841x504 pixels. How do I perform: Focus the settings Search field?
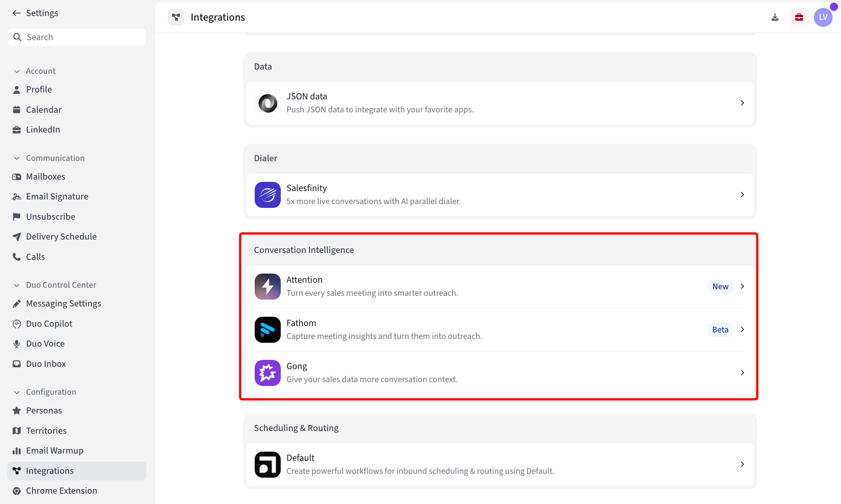(77, 37)
